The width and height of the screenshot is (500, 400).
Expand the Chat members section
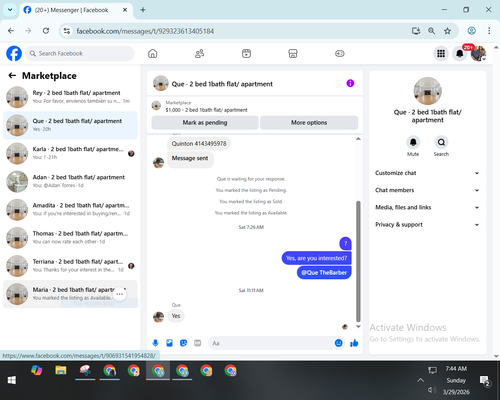pos(427,190)
